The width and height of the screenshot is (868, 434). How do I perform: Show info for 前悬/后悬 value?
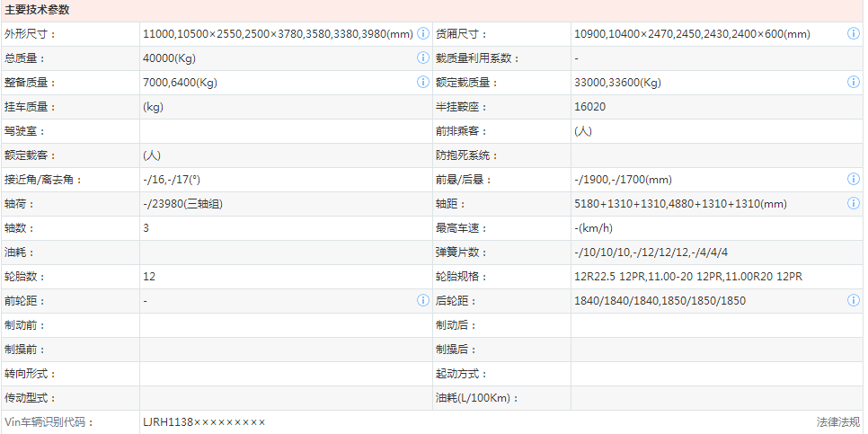tap(854, 180)
